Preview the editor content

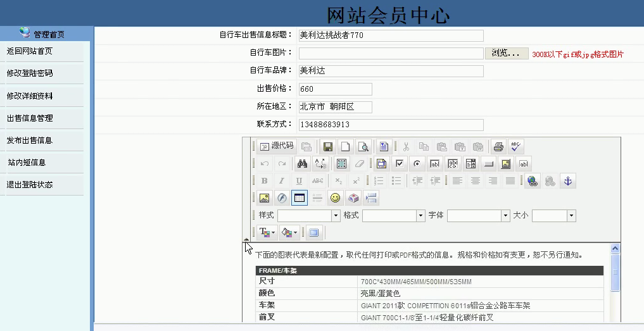[x=363, y=147]
